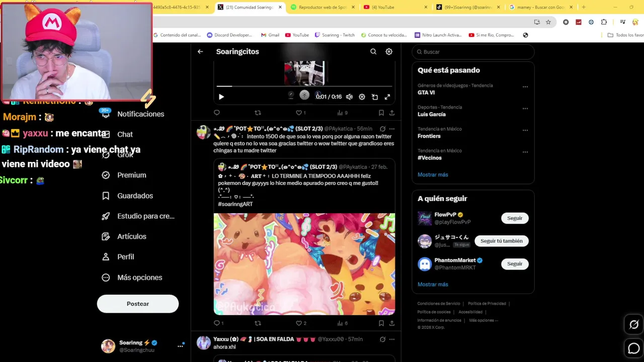Open the quoted pokemon artwork image
Screen dimensions: 644x362
pos(304,264)
